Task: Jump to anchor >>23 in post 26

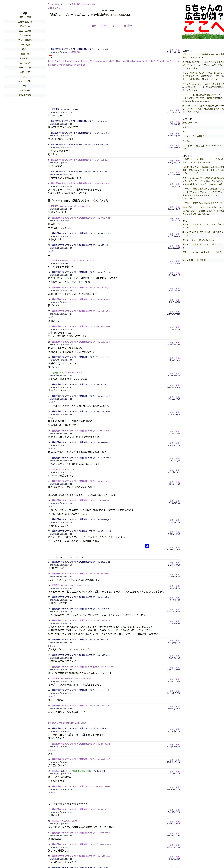Action: coord(51,448)
